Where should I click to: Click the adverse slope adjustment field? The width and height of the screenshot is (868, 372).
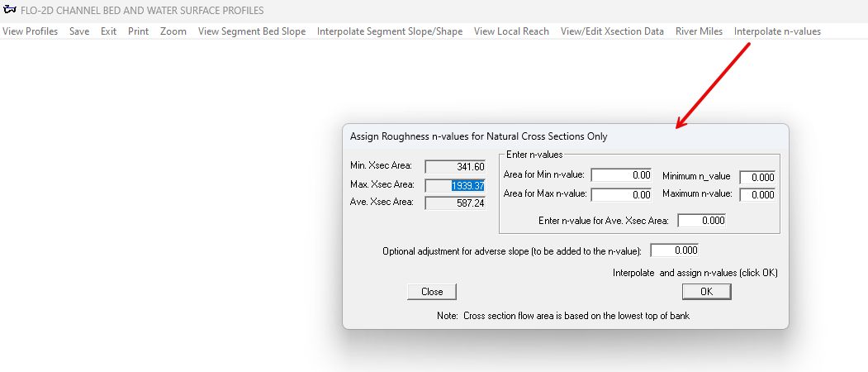(x=674, y=250)
